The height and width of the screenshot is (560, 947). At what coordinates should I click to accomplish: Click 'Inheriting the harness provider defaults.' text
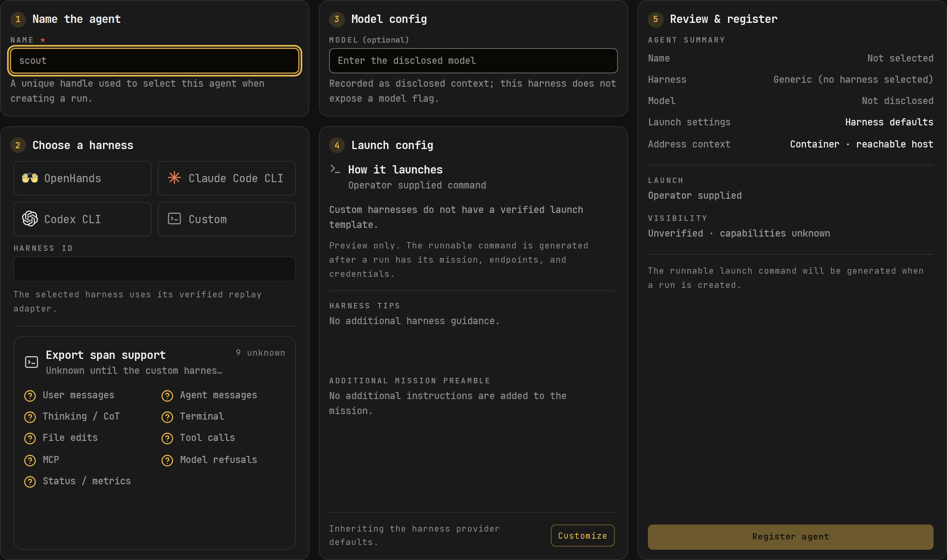[x=414, y=536]
